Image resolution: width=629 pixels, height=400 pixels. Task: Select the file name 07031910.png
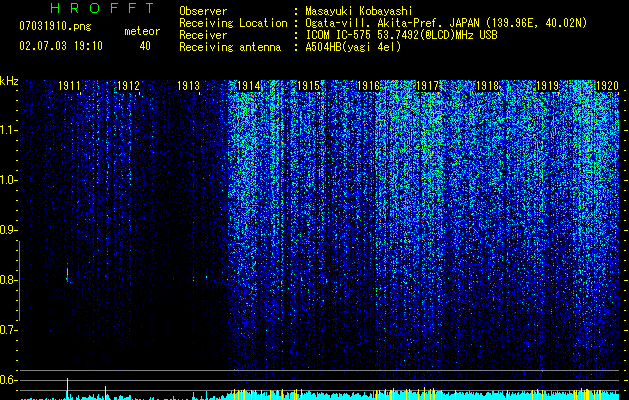55,27
